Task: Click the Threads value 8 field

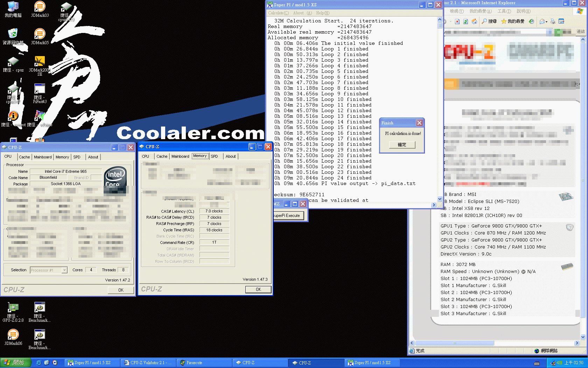Action: 123,270
